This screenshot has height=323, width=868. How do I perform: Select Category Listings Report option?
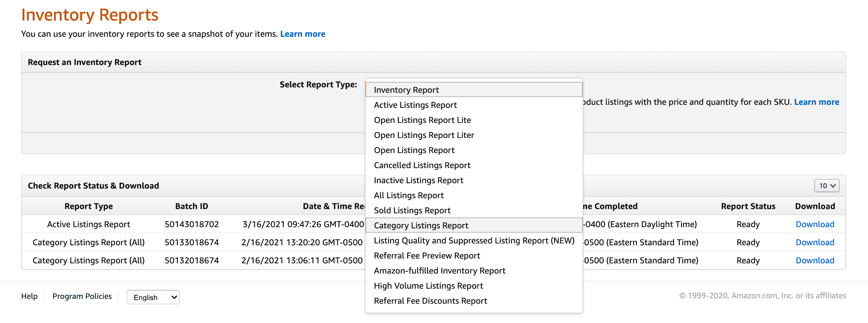tap(421, 226)
